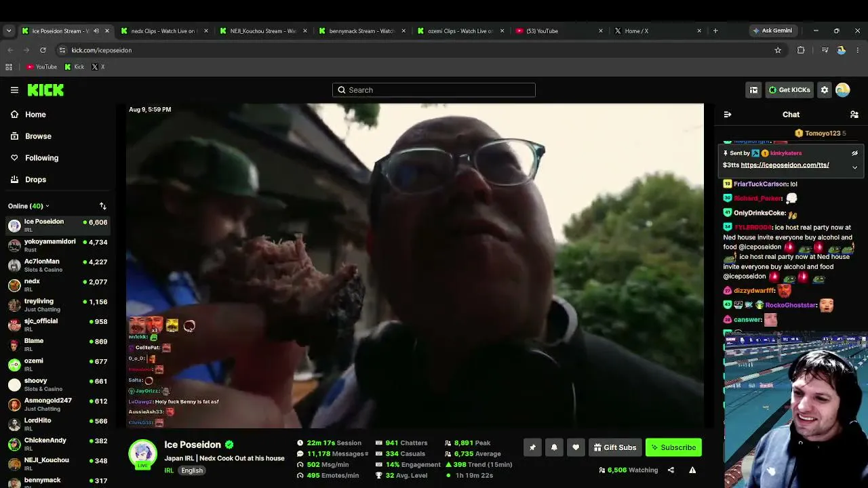The height and width of the screenshot is (488, 868).
Task: Mute the Ice Poseidon Stream tab audio
Action: pyautogui.click(x=96, y=30)
